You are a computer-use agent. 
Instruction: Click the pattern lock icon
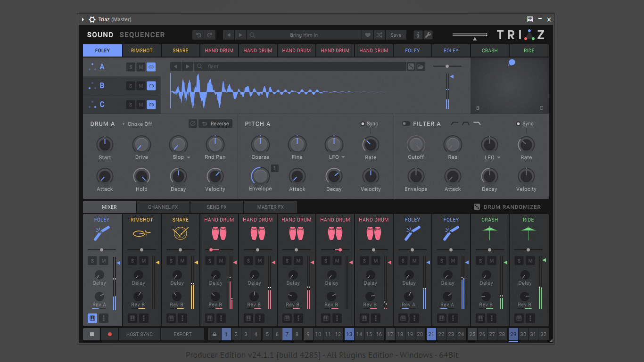[x=215, y=334]
